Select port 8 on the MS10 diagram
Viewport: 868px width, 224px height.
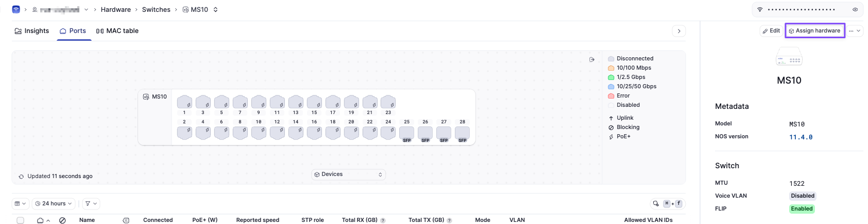point(240,133)
